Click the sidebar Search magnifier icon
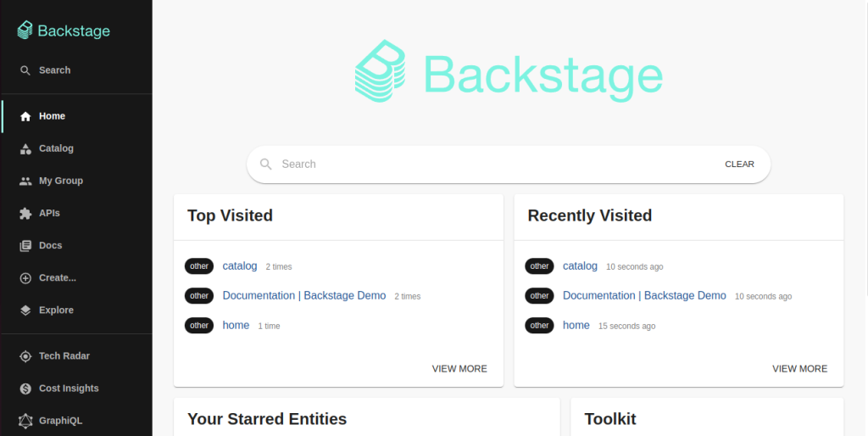The image size is (868, 436). [x=25, y=70]
